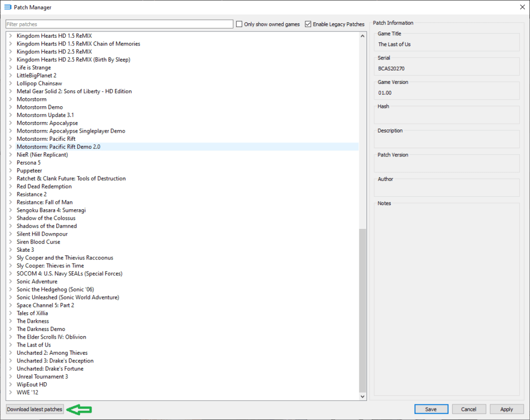Select Puppeteer entry
Screen dimensions: 530x420
(x=30, y=170)
